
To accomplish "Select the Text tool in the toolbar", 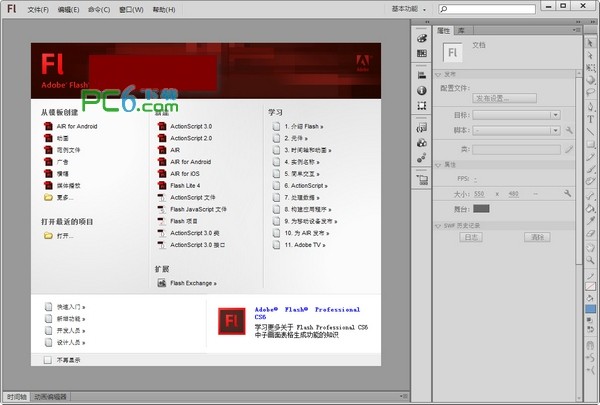I will 591,117.
